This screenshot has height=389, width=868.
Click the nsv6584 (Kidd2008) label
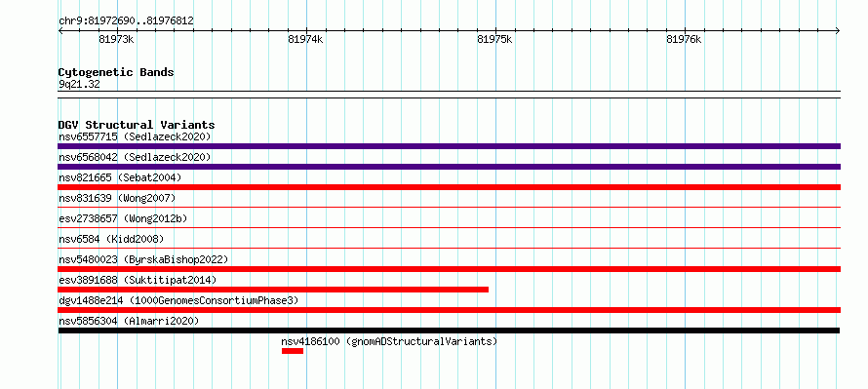111,239
